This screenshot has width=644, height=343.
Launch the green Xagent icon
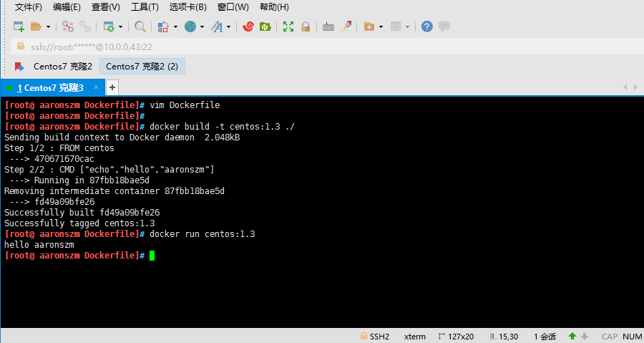265,26
